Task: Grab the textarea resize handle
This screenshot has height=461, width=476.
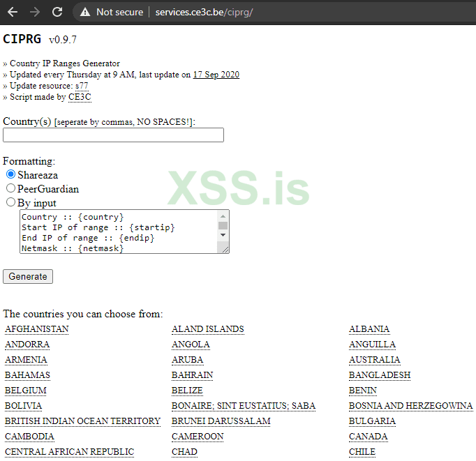Action: (225, 250)
